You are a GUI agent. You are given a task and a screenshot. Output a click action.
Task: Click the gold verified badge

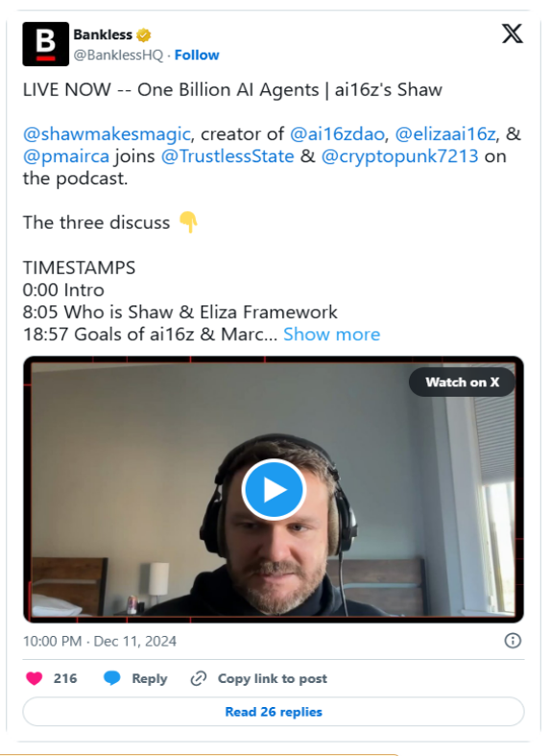[143, 35]
